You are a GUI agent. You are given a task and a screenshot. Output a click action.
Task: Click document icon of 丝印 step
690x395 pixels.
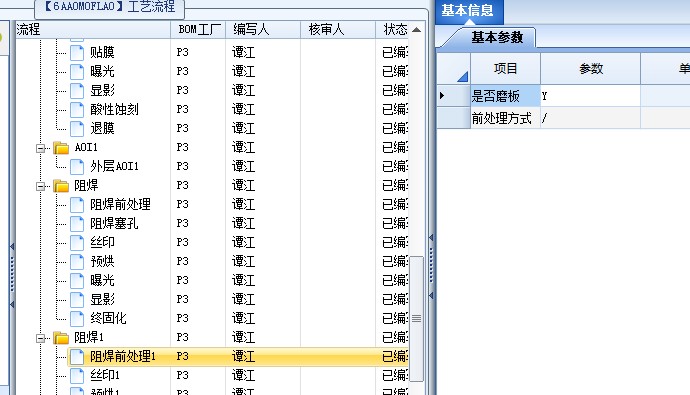(77, 242)
